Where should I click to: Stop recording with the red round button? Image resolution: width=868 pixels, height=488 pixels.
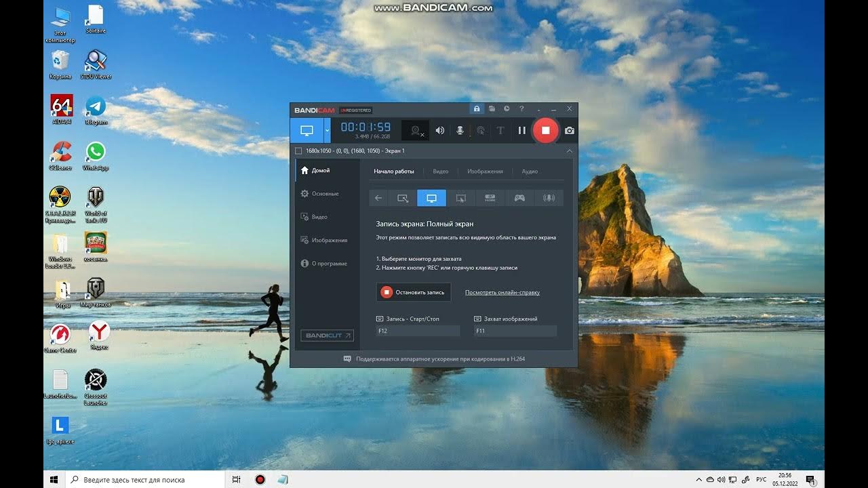tap(545, 130)
